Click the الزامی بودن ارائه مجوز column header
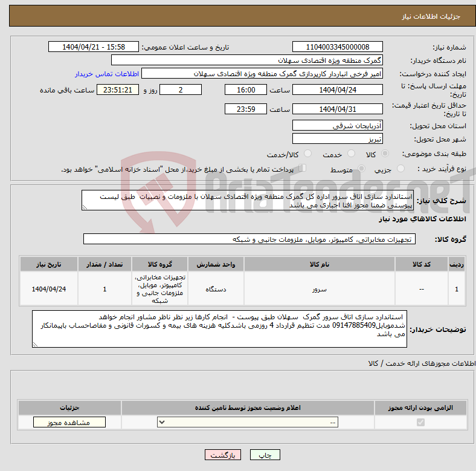 tap(420, 408)
